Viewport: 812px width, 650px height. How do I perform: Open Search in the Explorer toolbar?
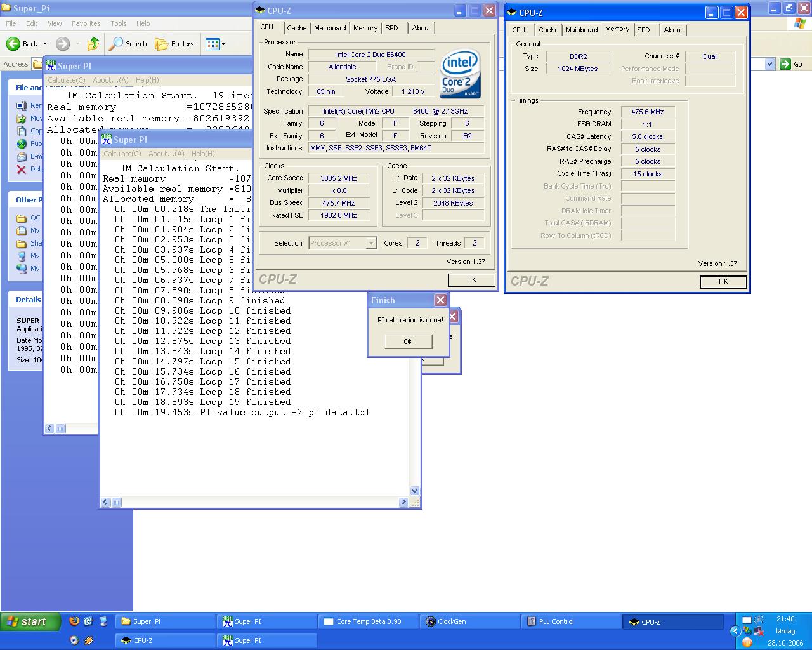pos(128,44)
